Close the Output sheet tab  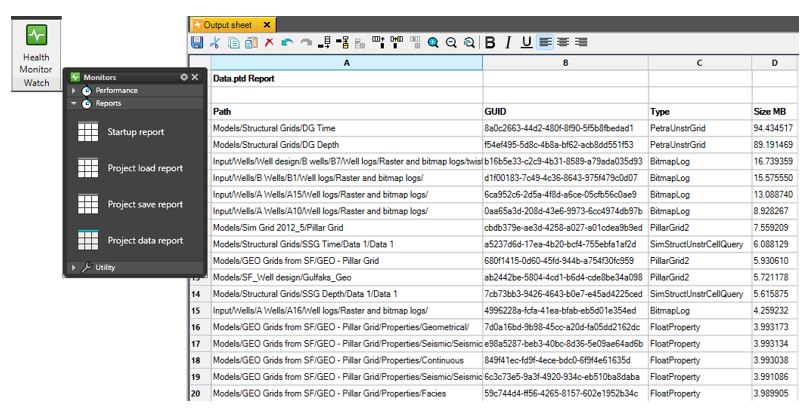(267, 25)
